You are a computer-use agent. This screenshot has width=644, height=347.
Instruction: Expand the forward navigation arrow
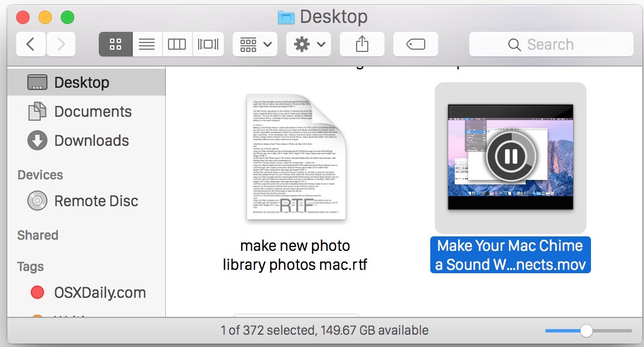click(x=61, y=44)
